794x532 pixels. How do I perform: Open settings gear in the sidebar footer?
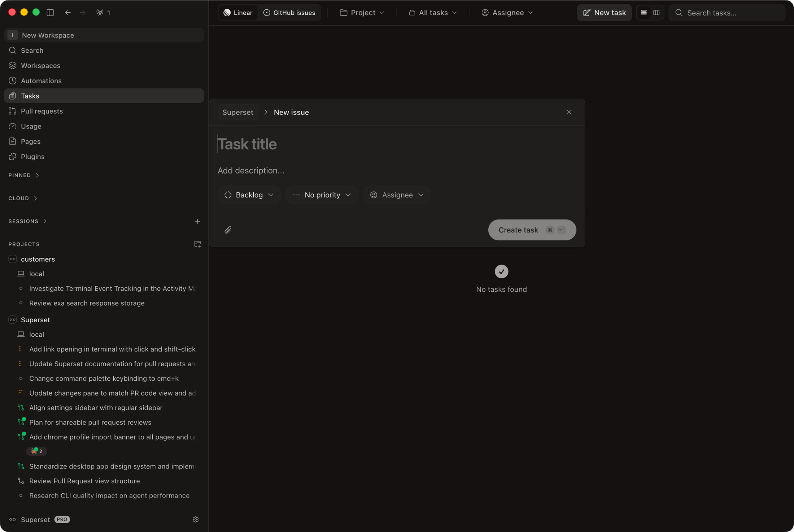(x=196, y=519)
